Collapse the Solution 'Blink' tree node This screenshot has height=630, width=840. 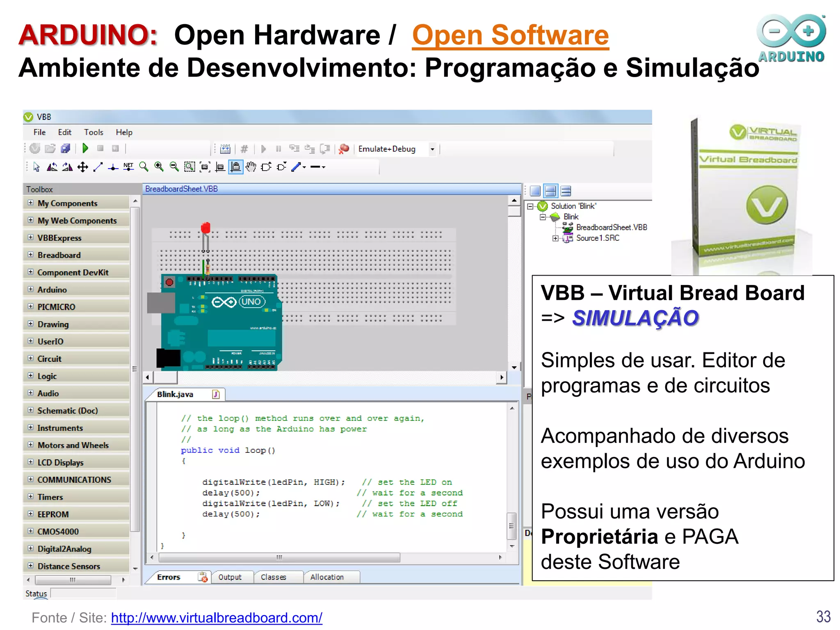pos(530,206)
